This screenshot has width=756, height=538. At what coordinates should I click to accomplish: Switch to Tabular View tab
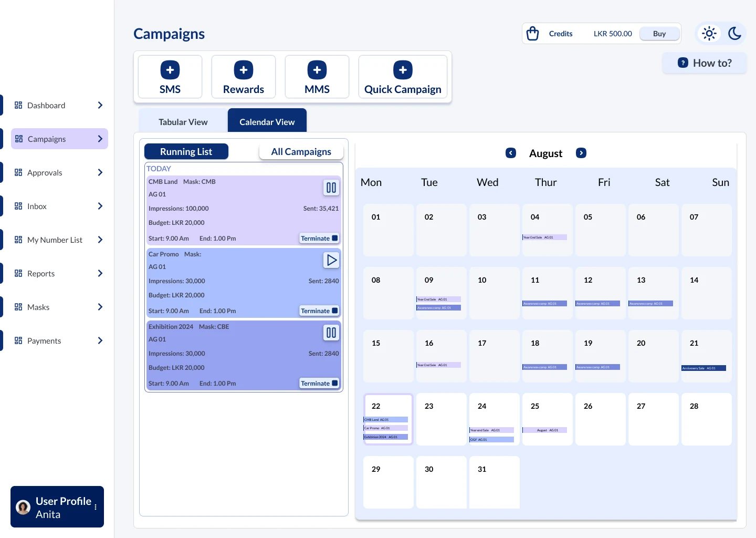pyautogui.click(x=183, y=121)
